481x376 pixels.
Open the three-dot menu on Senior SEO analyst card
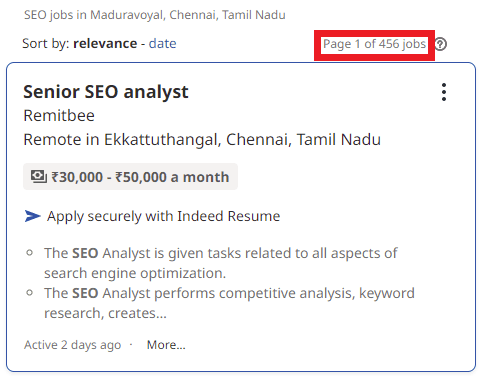point(444,92)
